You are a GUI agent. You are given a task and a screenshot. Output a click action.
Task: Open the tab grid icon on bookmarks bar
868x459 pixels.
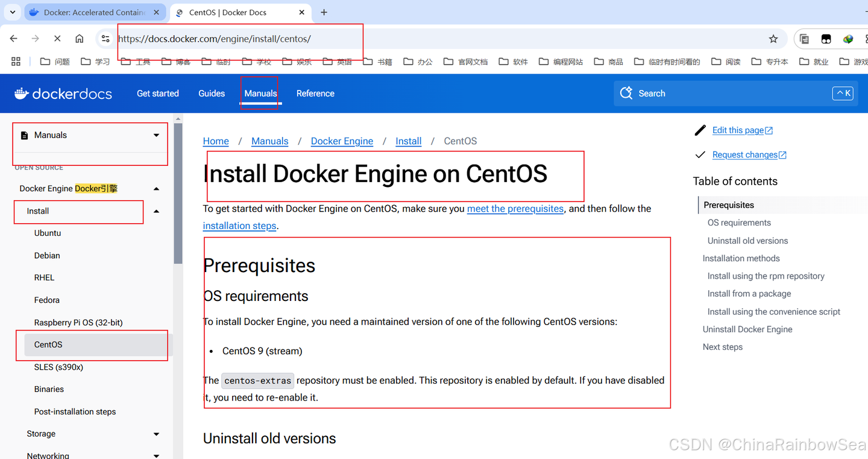(16, 61)
